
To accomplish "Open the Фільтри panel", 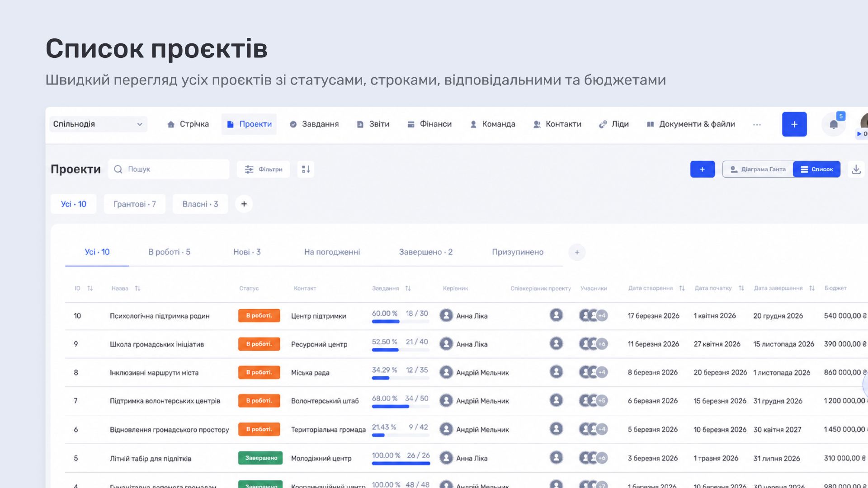I will tap(264, 169).
